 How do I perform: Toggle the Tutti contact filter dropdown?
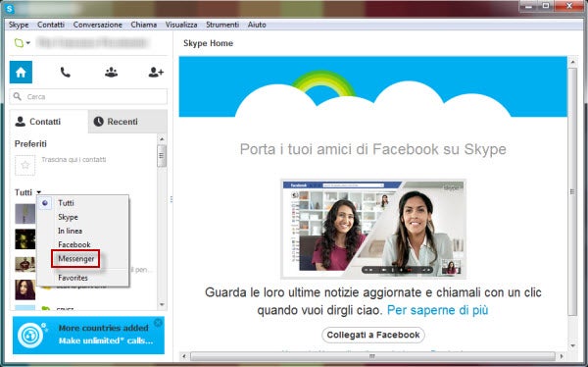click(x=27, y=192)
